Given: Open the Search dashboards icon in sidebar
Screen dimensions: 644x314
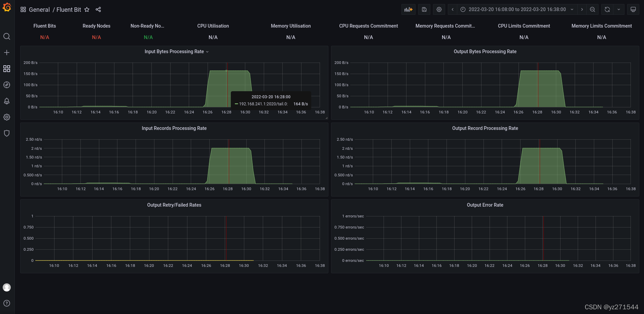Looking at the screenshot, I should (7, 36).
